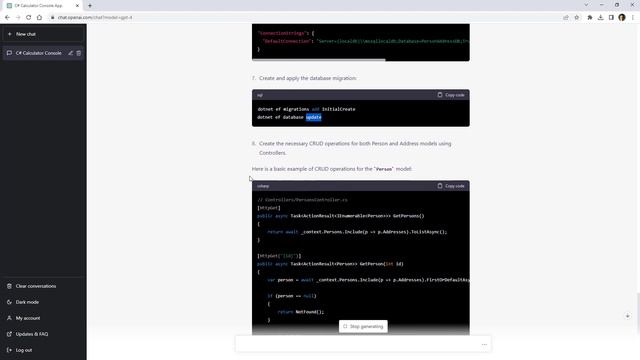Close the C# Calculator Console App tab
Viewport: 640px width, 360px height.
pyautogui.click(x=77, y=6)
